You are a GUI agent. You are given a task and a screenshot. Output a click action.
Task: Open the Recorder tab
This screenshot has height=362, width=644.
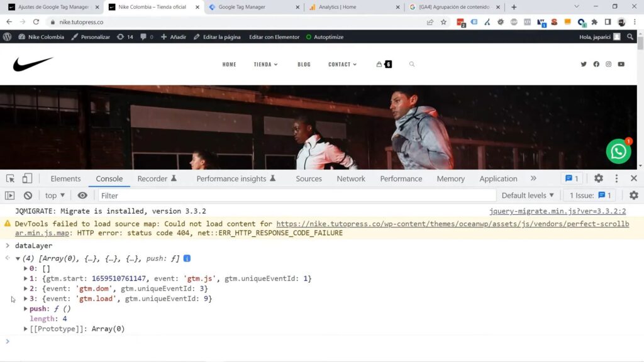[x=157, y=178]
